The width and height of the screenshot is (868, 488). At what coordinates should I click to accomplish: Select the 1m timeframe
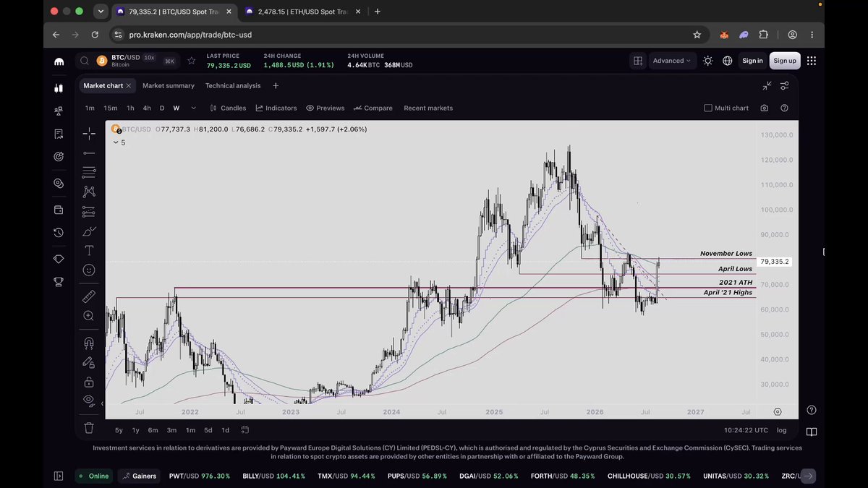point(90,108)
